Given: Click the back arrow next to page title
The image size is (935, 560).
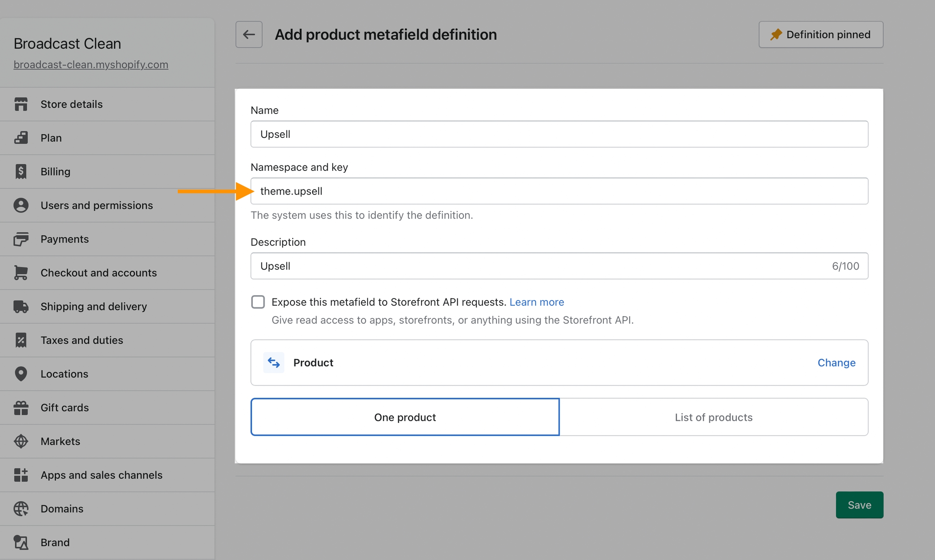Looking at the screenshot, I should coord(249,34).
